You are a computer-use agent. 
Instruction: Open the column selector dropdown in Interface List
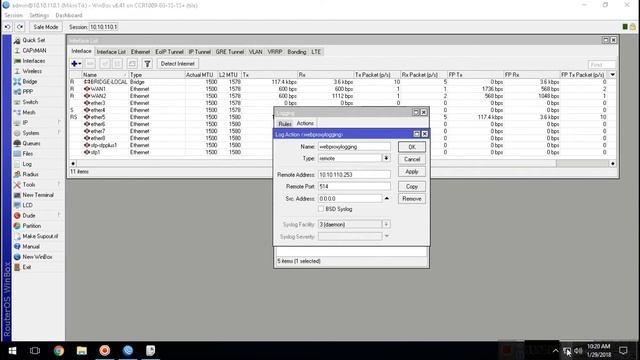point(613,75)
